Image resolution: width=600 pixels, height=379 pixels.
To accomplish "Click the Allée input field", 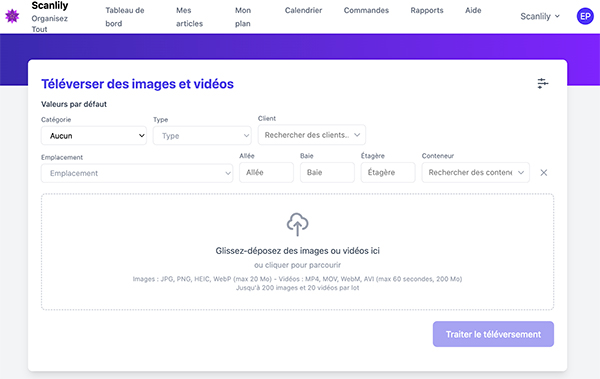I will tap(266, 172).
